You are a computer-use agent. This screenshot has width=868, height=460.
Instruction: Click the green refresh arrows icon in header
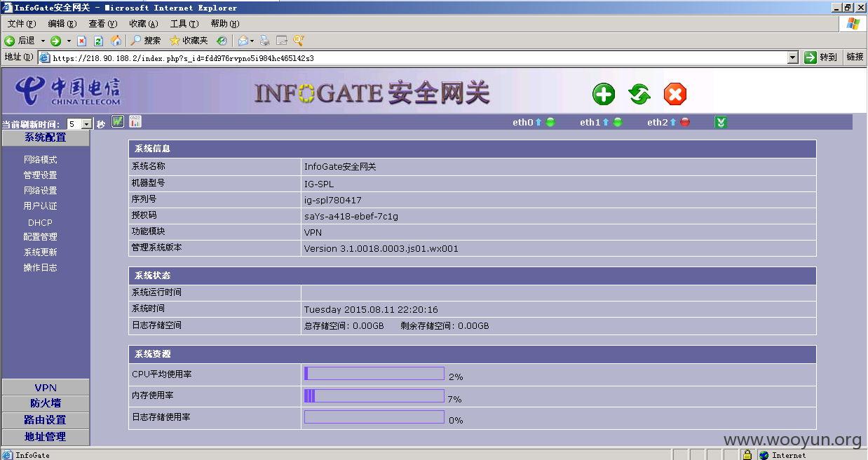(x=639, y=94)
